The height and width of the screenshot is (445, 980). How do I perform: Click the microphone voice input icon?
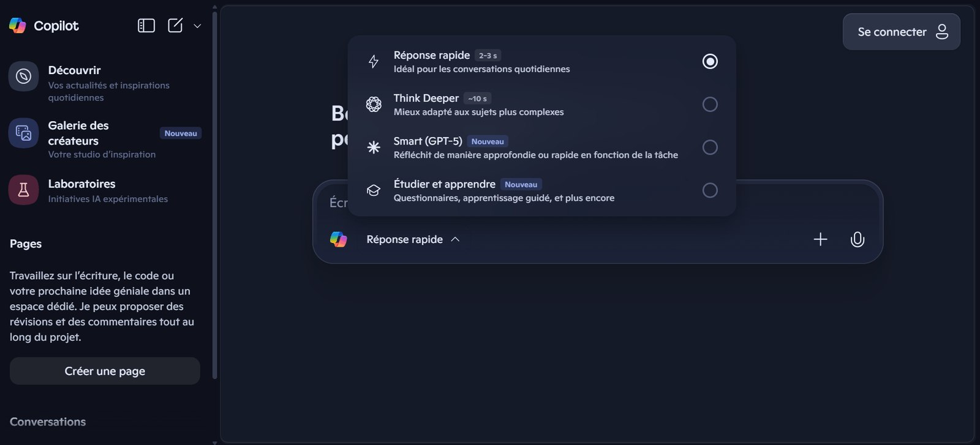tap(858, 239)
